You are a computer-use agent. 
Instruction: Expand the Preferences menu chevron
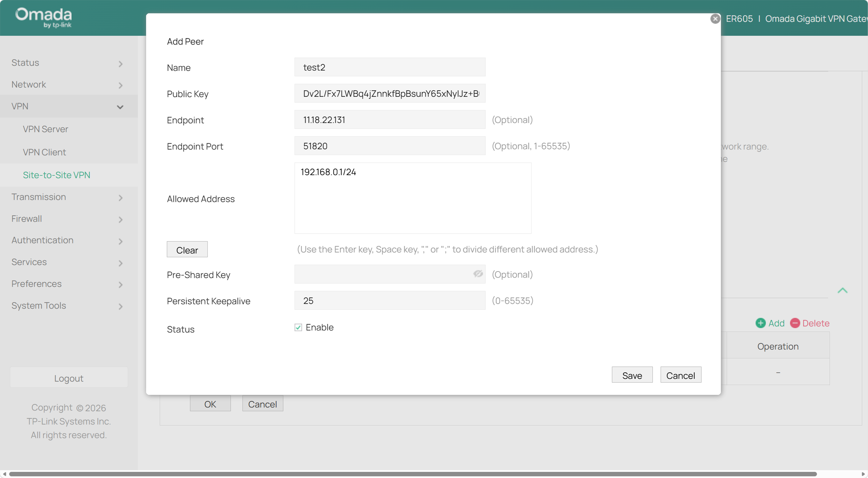click(120, 285)
